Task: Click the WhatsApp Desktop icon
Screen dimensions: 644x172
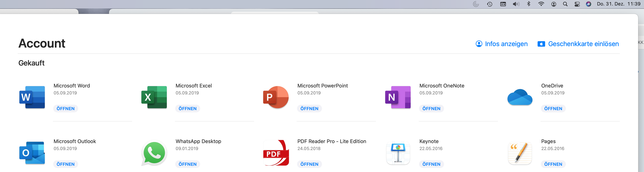Action: coord(154,153)
